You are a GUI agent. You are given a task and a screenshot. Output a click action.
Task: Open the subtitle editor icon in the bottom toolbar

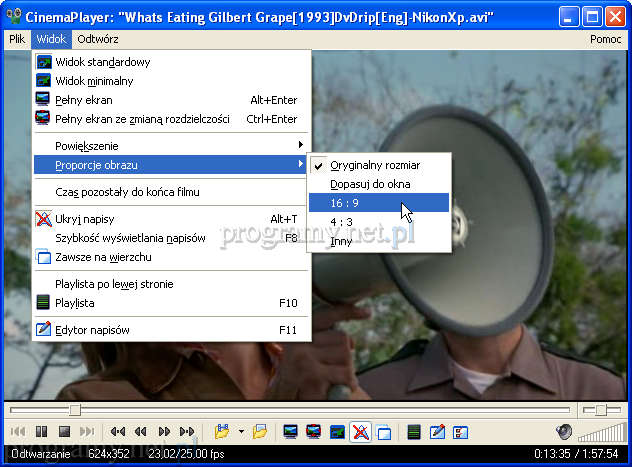437,432
